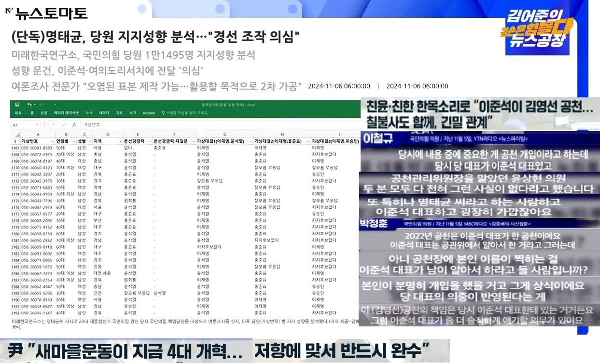Click 유승민 본선경쟁력 cell in row 3191
This screenshot has height=364, width=600.
pos(129,306)
